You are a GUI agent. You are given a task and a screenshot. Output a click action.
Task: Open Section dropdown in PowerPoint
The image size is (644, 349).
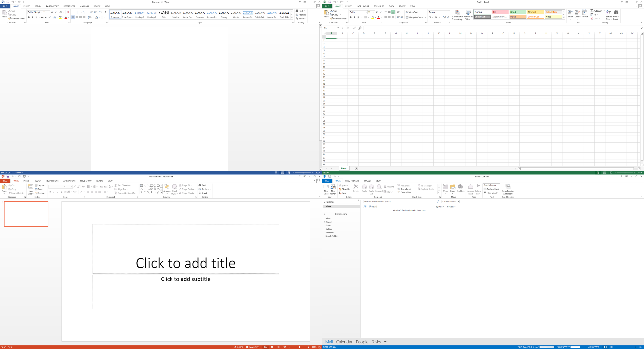pos(41,193)
